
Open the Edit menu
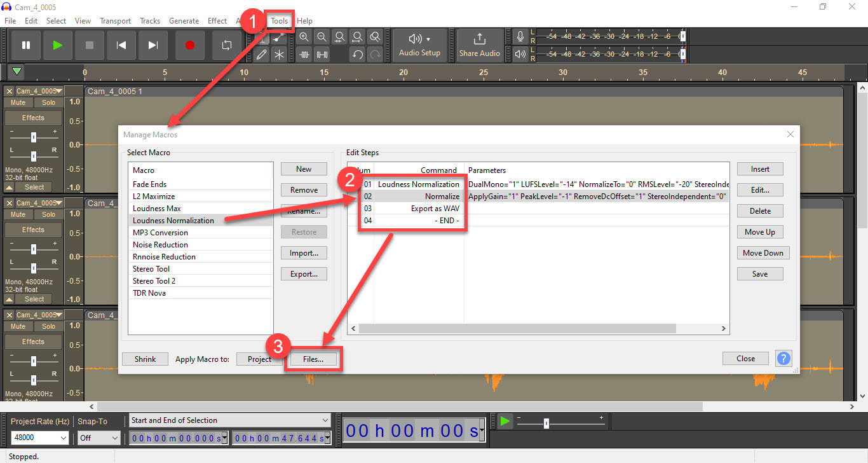tap(31, 21)
